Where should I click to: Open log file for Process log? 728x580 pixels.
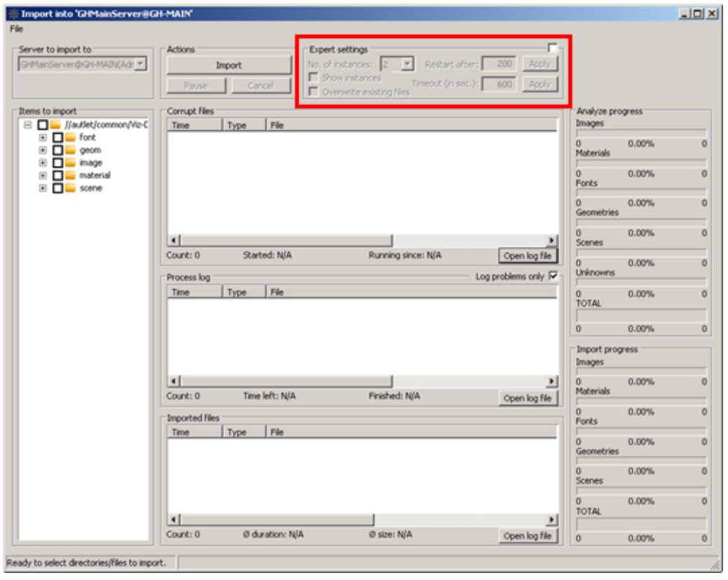click(x=528, y=399)
